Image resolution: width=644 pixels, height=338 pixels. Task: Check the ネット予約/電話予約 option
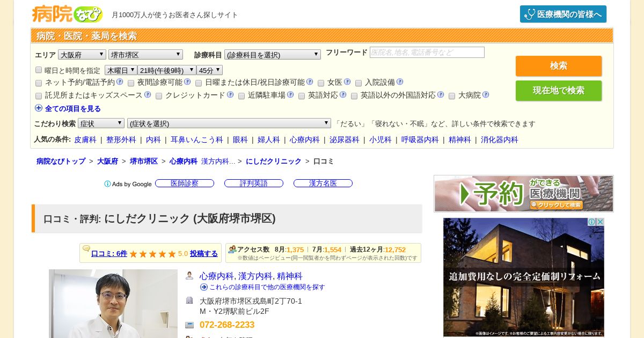click(x=39, y=83)
